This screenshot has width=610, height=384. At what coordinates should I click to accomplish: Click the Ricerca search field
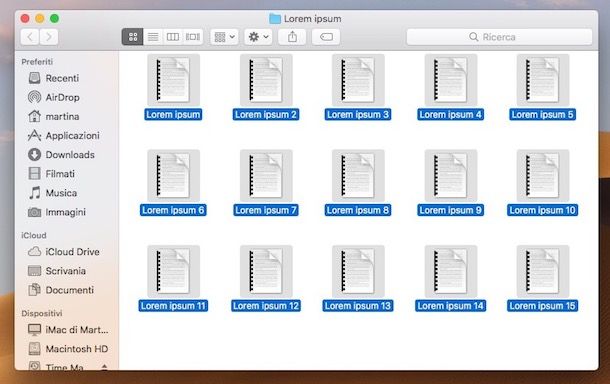coord(499,37)
